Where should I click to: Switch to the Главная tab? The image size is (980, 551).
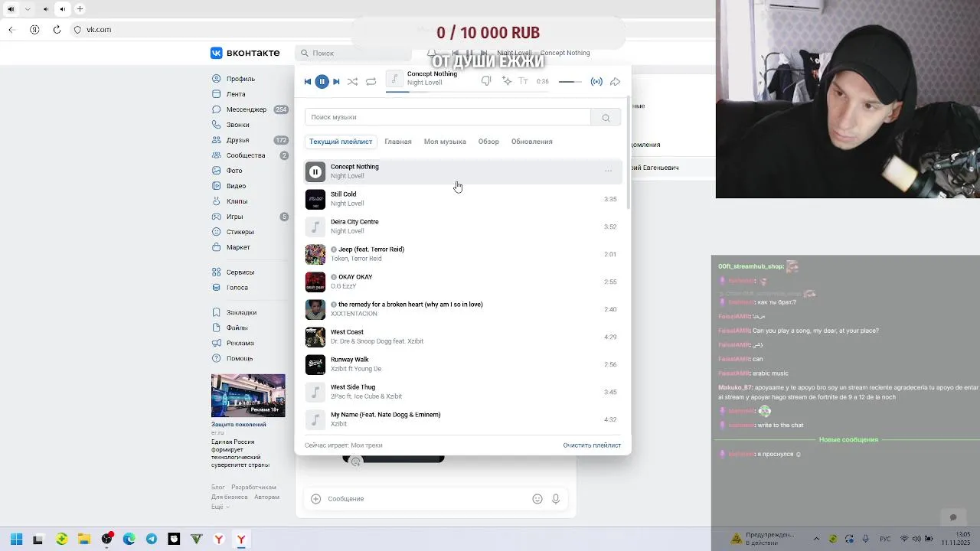pos(398,142)
